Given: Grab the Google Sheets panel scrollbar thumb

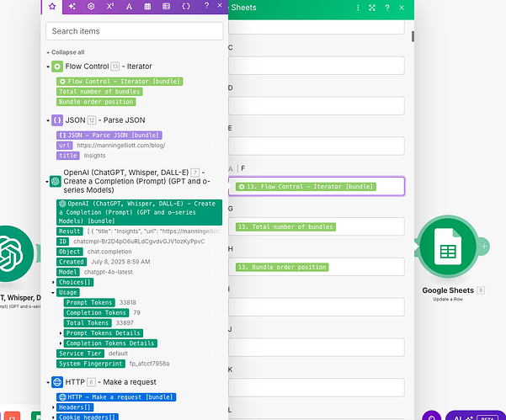Looking at the screenshot, I should [x=413, y=36].
